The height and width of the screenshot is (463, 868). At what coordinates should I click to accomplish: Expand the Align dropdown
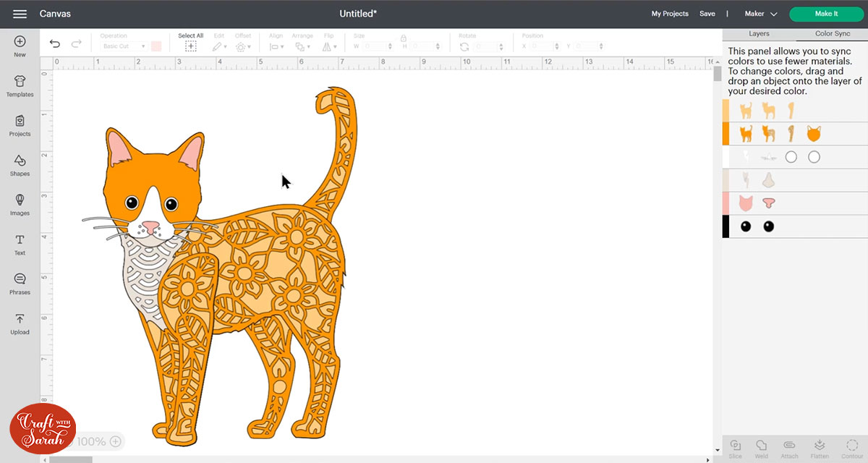[276, 46]
